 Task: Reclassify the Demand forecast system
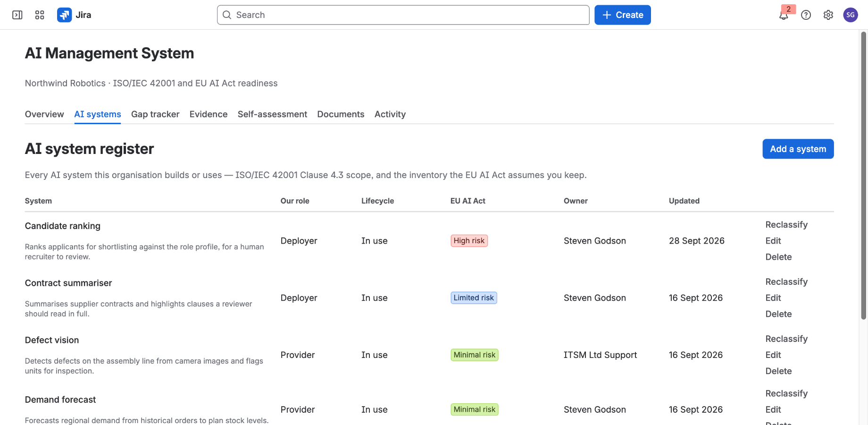pos(786,394)
